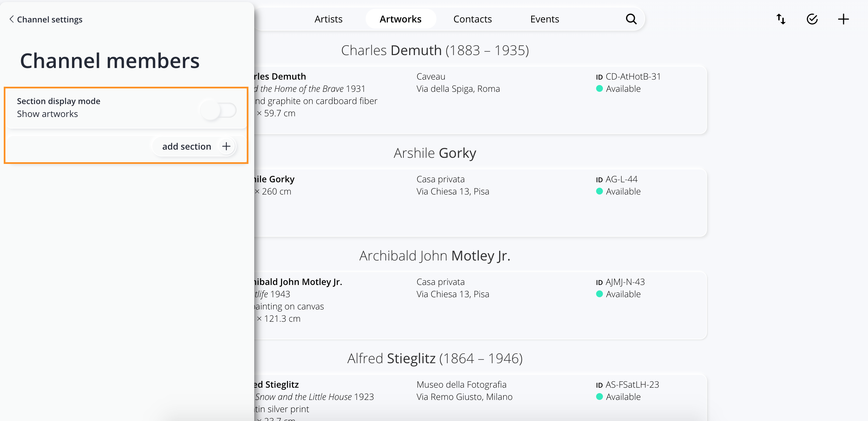Add new item with top-right plus icon
The height and width of the screenshot is (421, 868).
point(844,19)
